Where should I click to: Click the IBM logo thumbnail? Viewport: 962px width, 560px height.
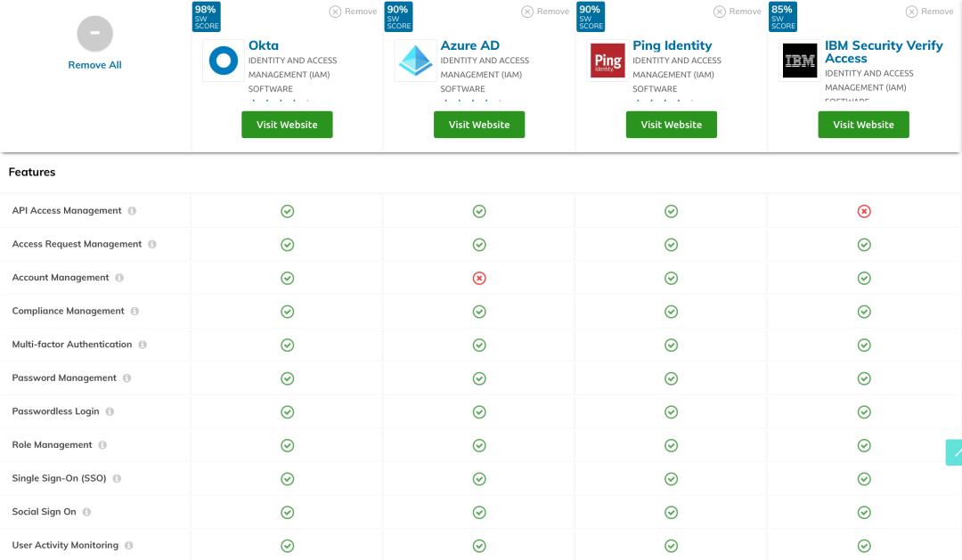click(x=799, y=61)
